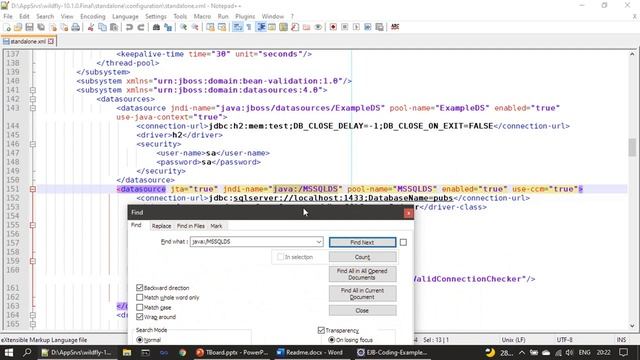Click the Zoom Out toolbar icon
The height and width of the screenshot is (360, 640).
(x=195, y=27)
